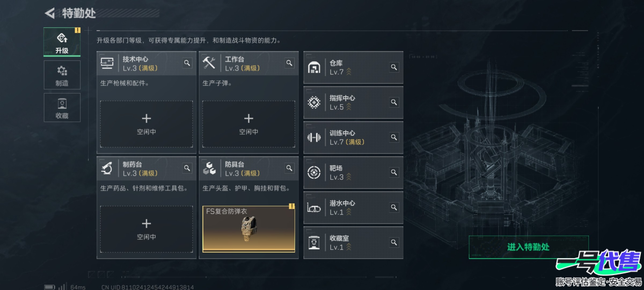Open the 收藏室 Lv.1 panel
Viewport: 644px width, 290px height.
click(353, 243)
